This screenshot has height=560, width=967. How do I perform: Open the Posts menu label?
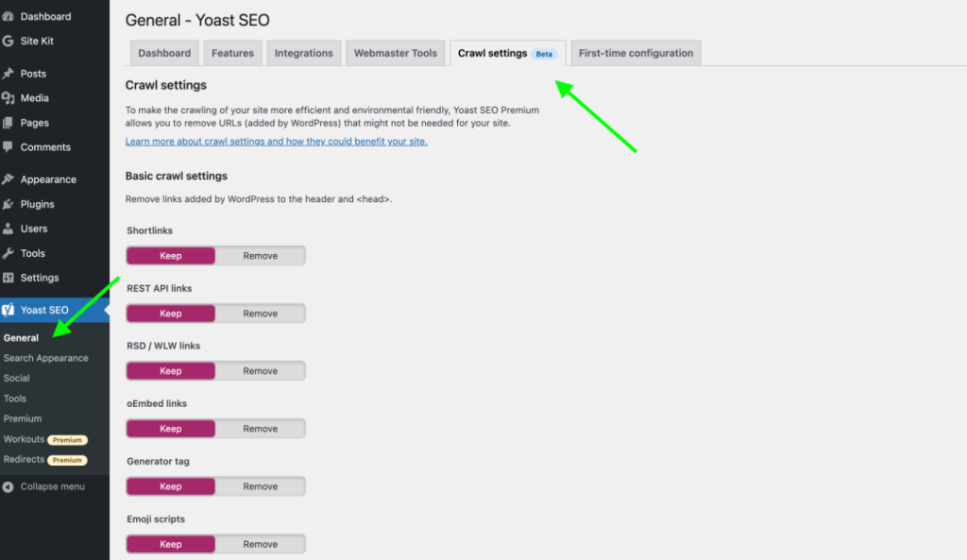pyautogui.click(x=33, y=74)
